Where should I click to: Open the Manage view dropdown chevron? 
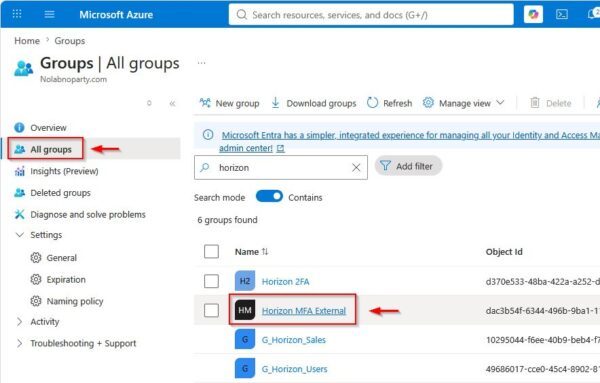point(500,103)
